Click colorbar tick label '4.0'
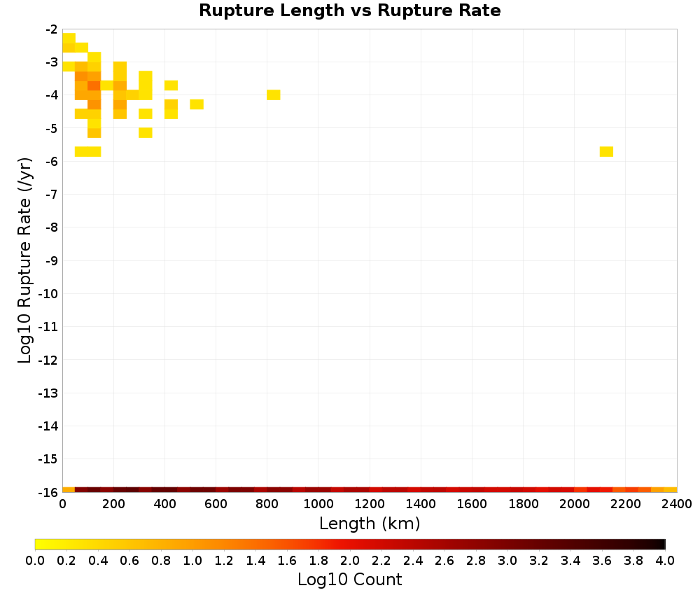Viewport: 700px width, 595px height. [x=665, y=560]
